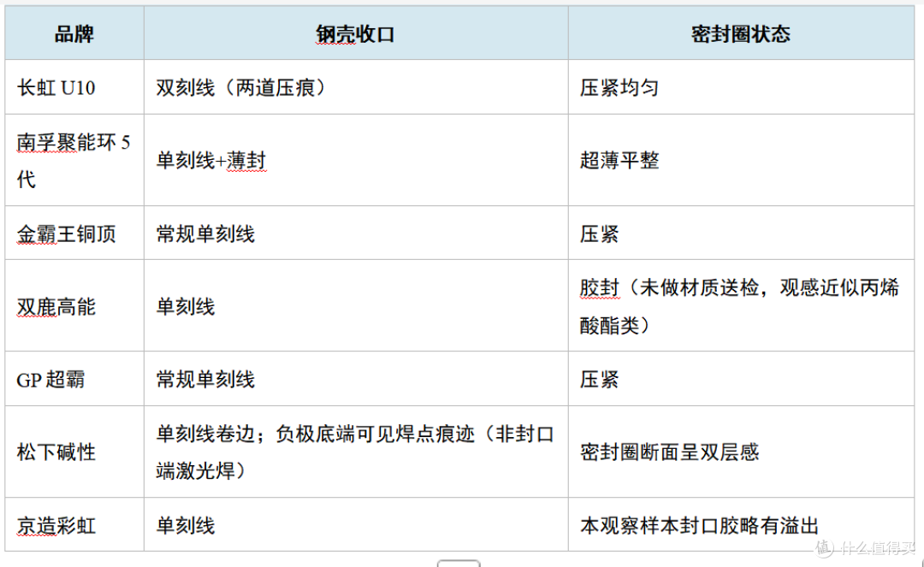Select the 南孚聚能环 5代 brand cell
Viewport: 924px width, 567px height.
pyautogui.click(x=74, y=160)
